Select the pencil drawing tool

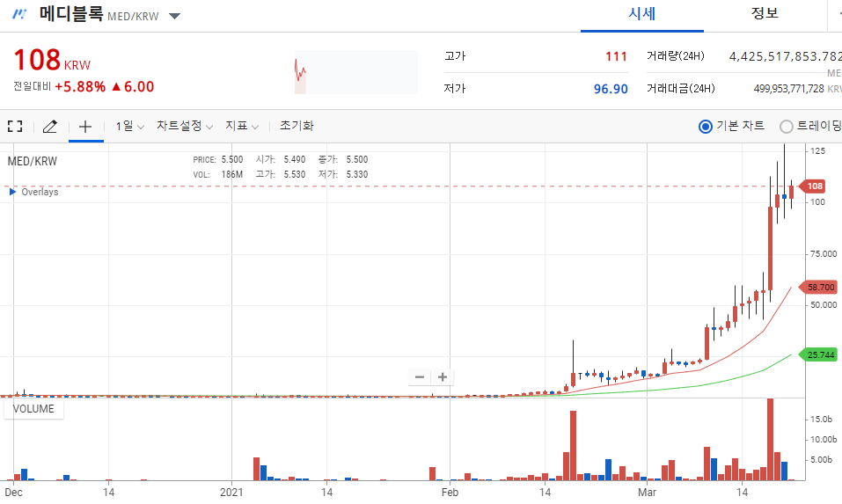click(50, 127)
